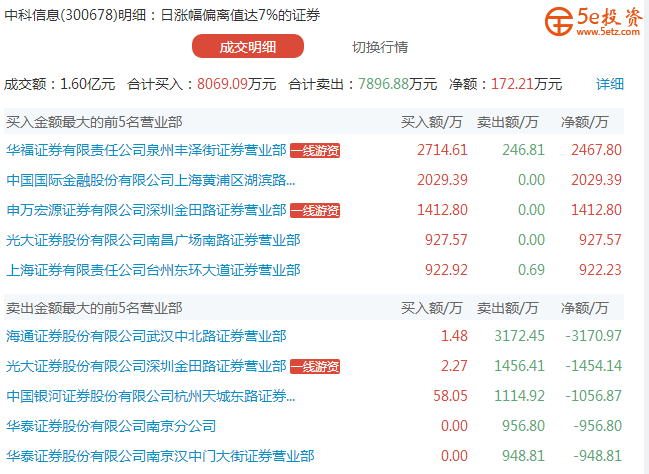Viewport: 649px width, 474px height.
Task: Open 中国银河证券杭州天城东路 link
Action: tap(151, 396)
